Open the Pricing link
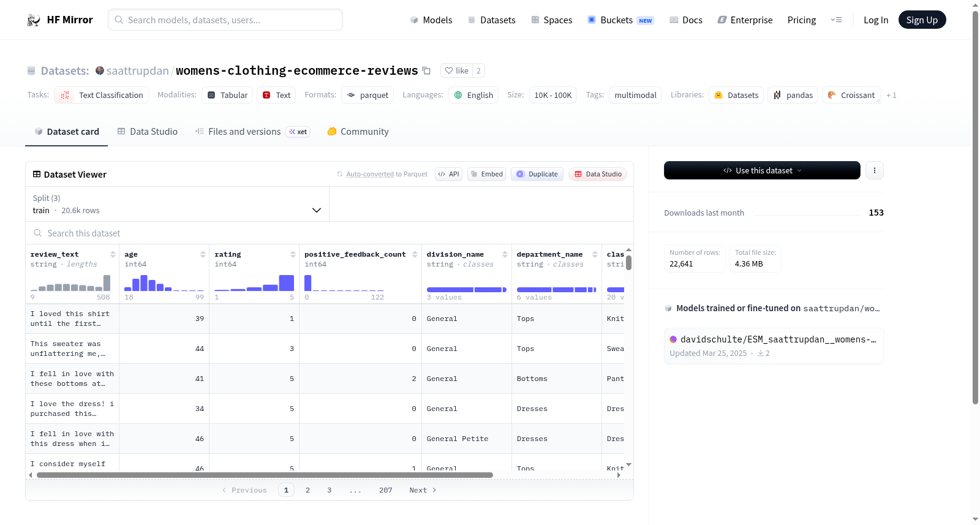980x525 pixels. click(x=802, y=20)
